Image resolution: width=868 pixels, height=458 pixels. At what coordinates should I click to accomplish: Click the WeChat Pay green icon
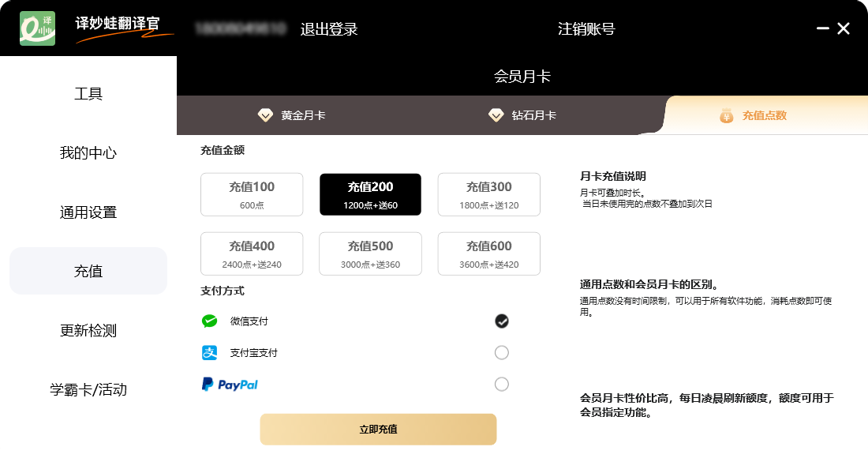click(209, 321)
